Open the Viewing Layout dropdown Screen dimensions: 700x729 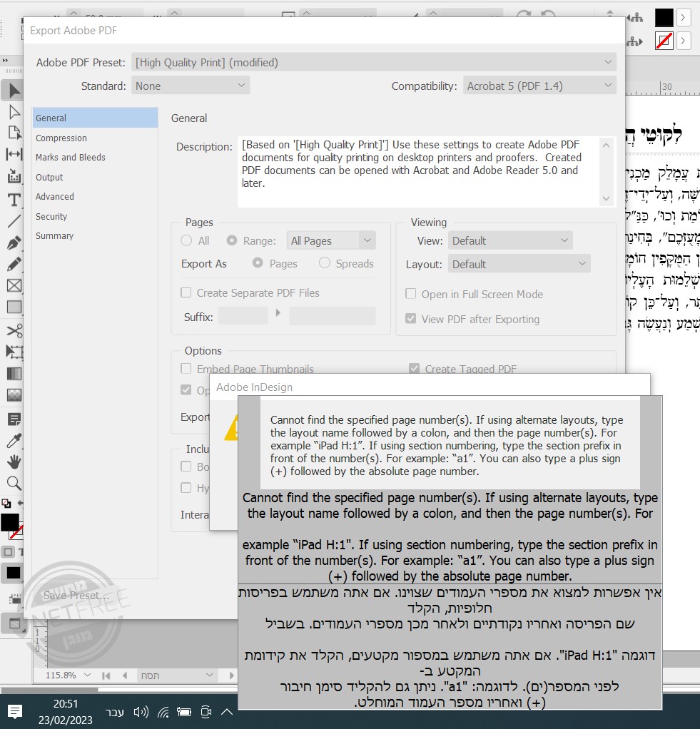[519, 264]
